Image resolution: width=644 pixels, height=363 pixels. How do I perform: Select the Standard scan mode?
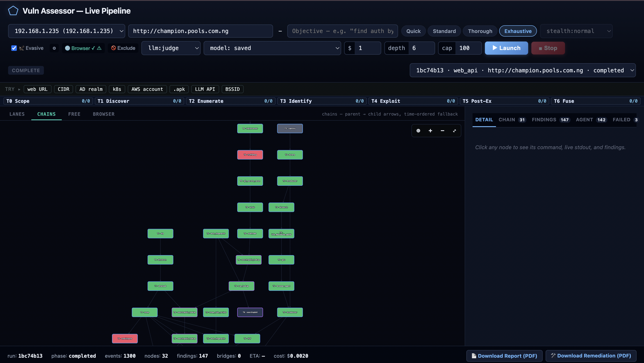pos(444,31)
